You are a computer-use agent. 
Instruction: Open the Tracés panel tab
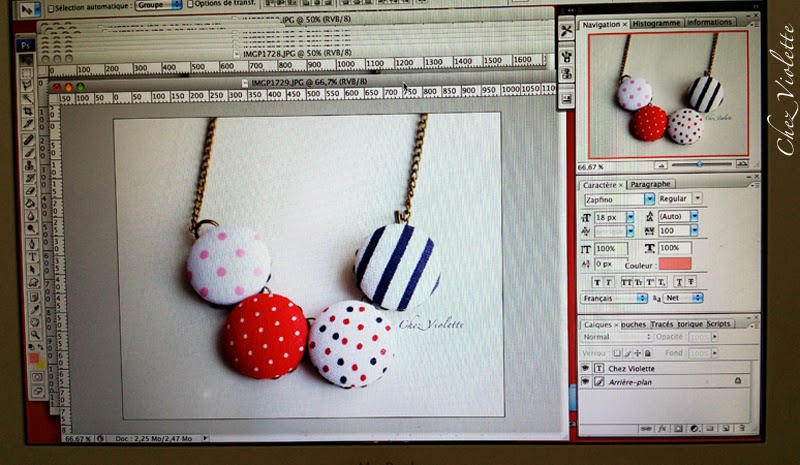point(662,324)
